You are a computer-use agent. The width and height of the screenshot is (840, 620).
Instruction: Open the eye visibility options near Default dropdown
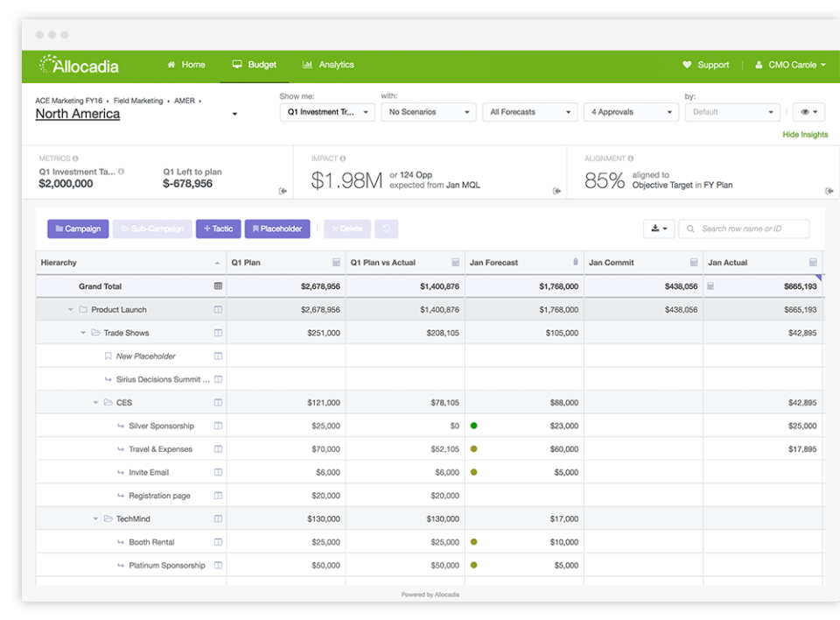click(807, 112)
